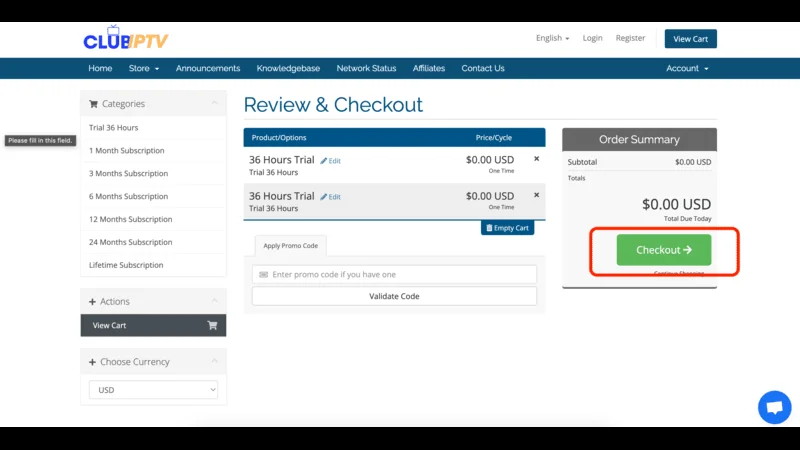The image size is (800, 450).
Task: Open the live chat bubble icon
Action: 774,407
